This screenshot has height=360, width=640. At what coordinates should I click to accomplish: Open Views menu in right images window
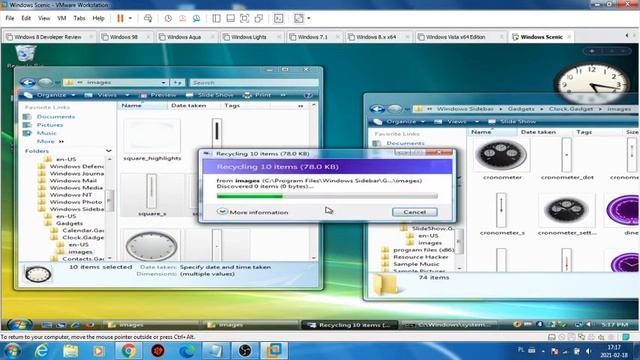pyautogui.click(x=457, y=122)
